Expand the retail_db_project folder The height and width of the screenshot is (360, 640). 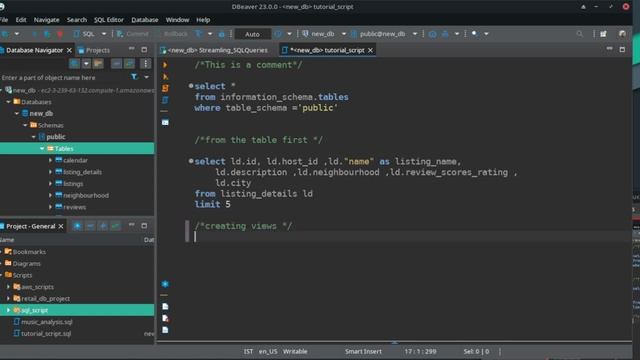click(9, 298)
